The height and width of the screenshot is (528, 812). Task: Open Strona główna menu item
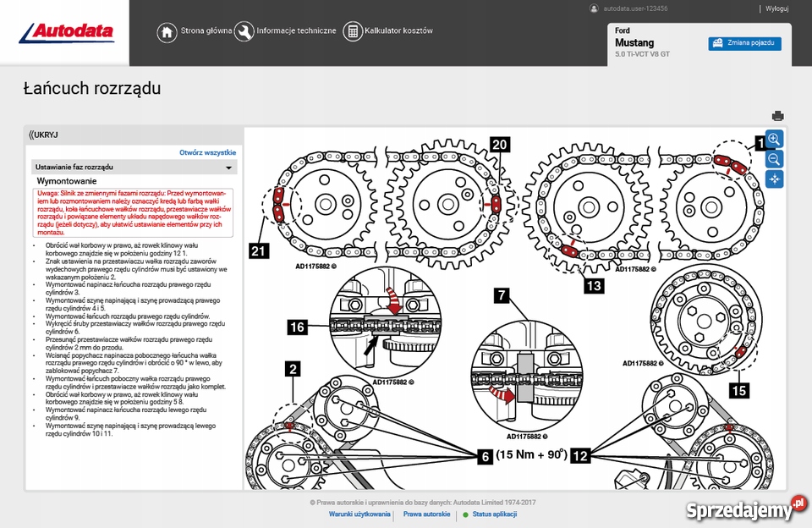coord(206,30)
